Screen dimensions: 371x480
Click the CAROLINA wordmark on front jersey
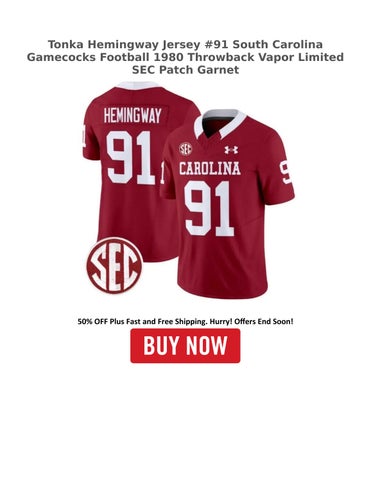coord(210,168)
